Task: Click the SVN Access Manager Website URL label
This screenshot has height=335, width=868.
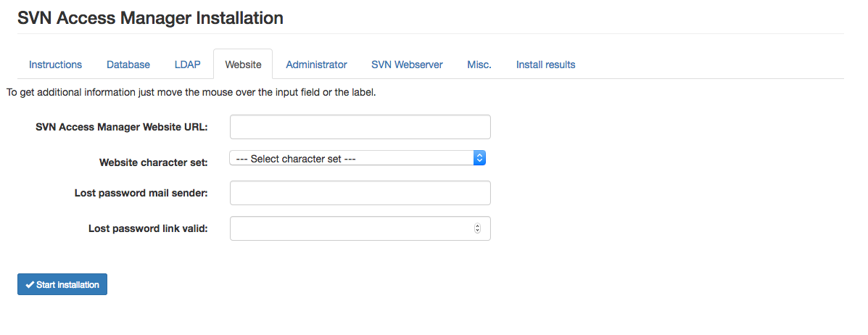Action: (x=121, y=127)
